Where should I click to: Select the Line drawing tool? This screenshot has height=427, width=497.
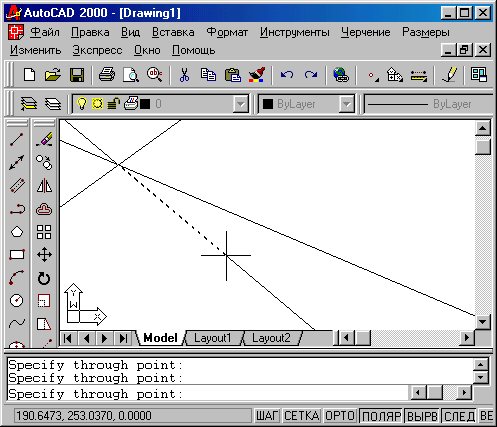point(16,140)
